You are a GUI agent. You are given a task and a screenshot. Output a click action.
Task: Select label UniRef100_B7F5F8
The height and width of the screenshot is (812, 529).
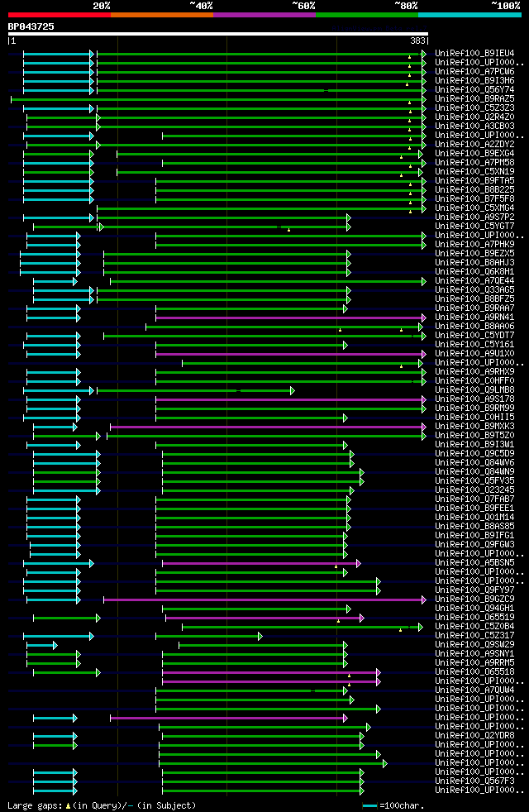tap(474, 198)
